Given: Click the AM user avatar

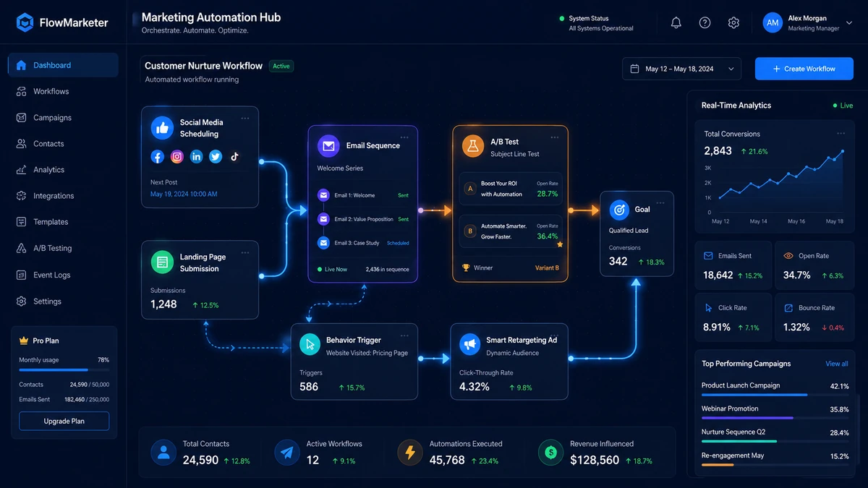Looking at the screenshot, I should tap(773, 23).
